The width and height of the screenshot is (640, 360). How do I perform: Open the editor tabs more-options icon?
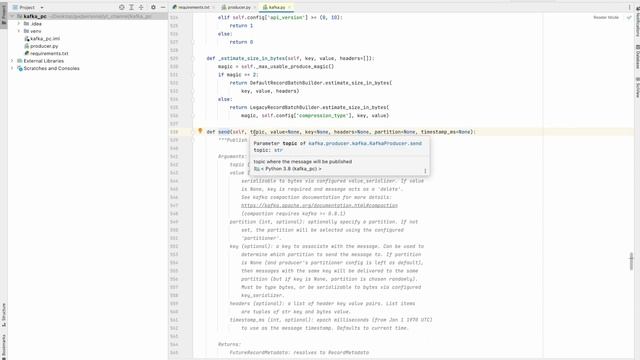click(x=629, y=7)
